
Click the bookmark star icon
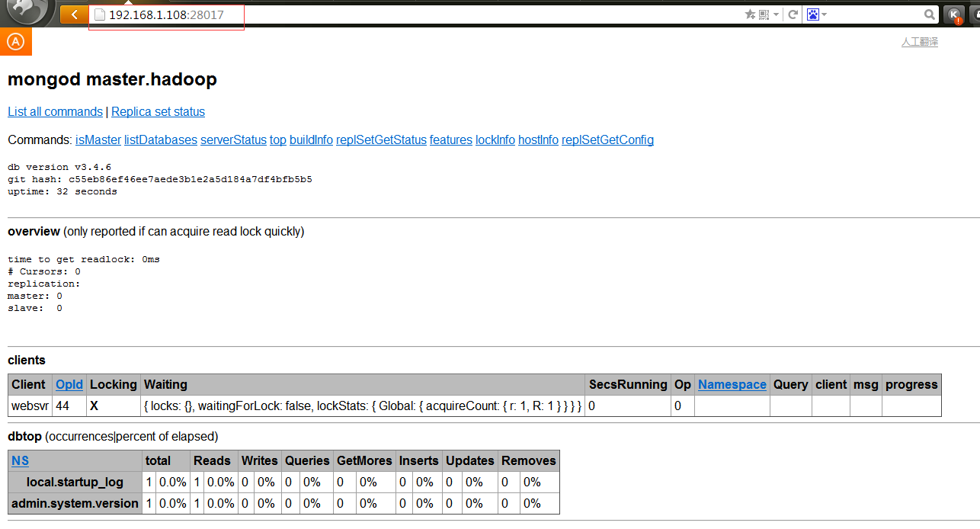(x=750, y=14)
